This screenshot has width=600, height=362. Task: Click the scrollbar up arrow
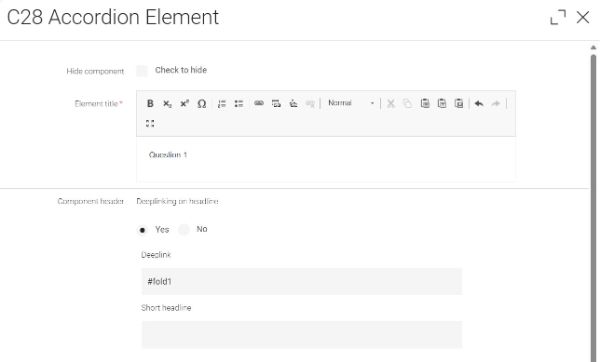(x=593, y=47)
